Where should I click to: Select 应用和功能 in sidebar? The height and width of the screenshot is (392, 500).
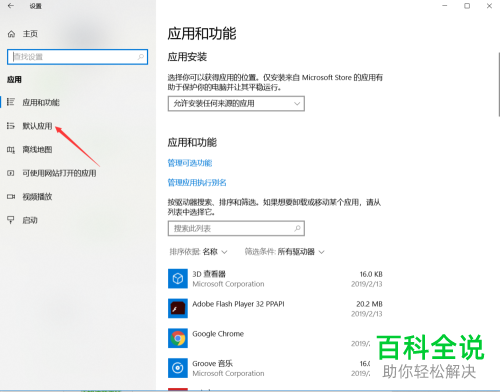41,102
